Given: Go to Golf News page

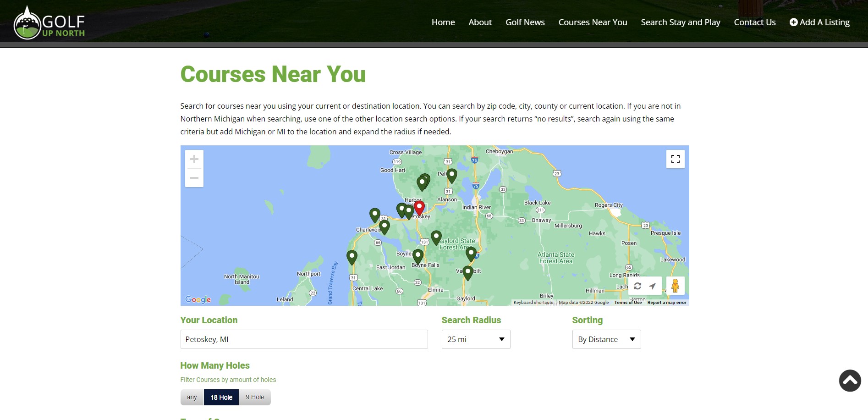Looking at the screenshot, I should coord(525,22).
